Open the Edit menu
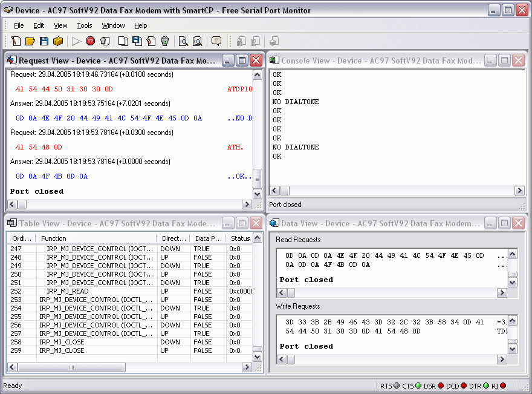The height and width of the screenshot is (394, 532). pyautogui.click(x=39, y=25)
